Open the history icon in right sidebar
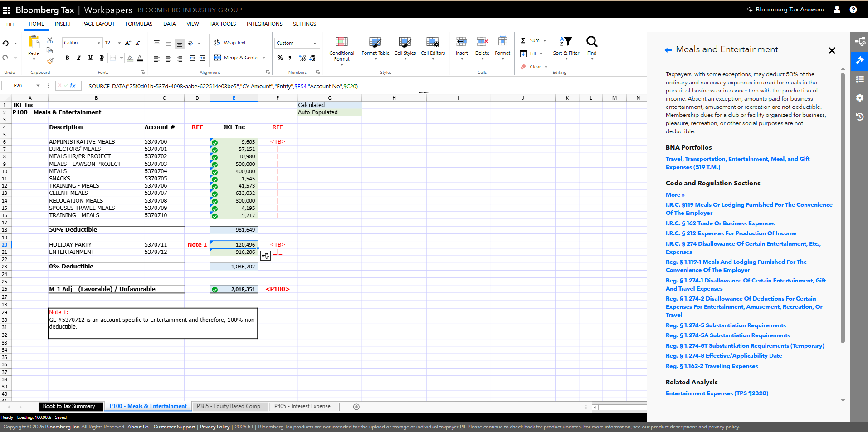The width and height of the screenshot is (868, 432). click(859, 116)
